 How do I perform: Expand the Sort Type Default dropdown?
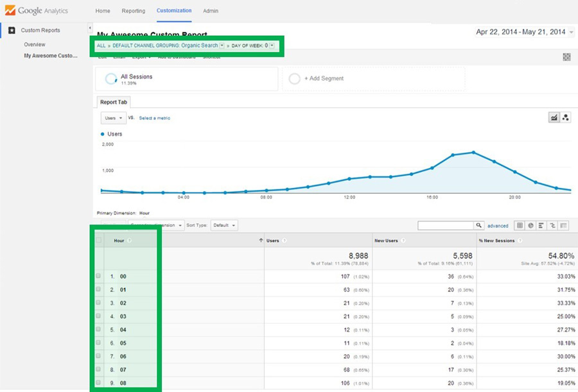point(224,226)
